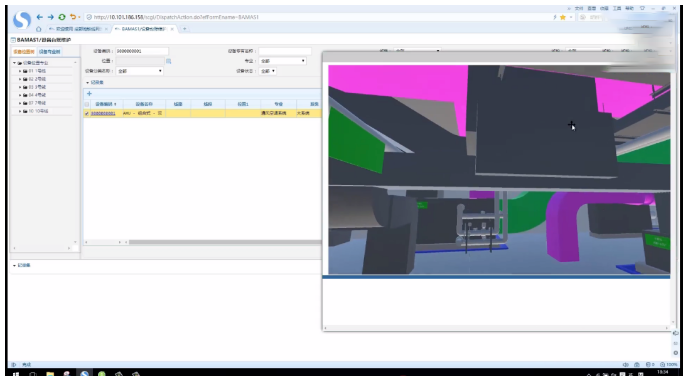This screenshot has height=380, width=689.
Task: Open the 工具 menu
Action: pos(617,8)
